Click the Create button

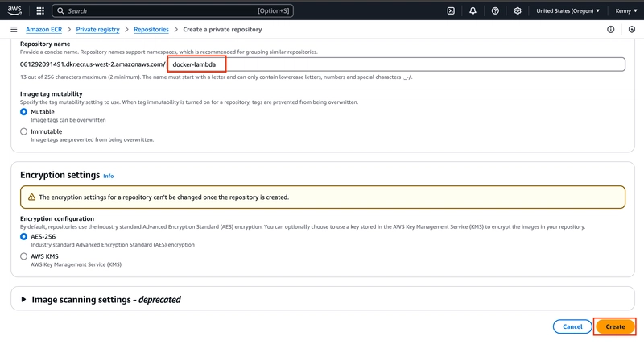click(x=615, y=326)
